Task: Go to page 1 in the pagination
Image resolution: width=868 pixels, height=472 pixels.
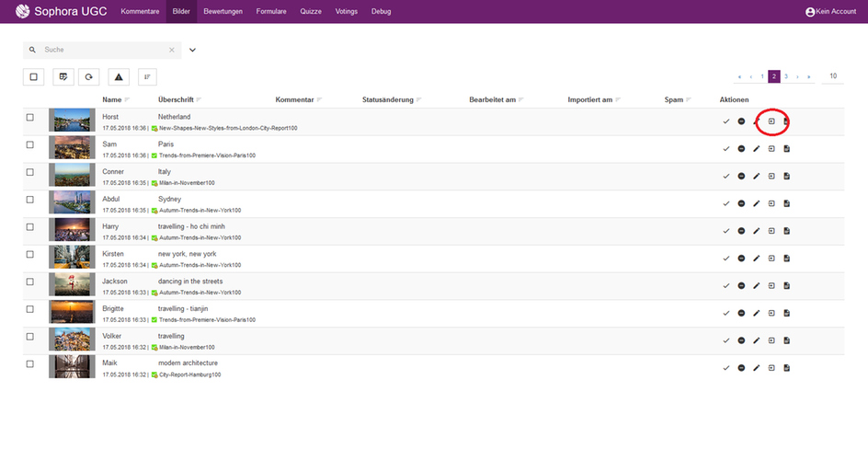Action: 762,76
